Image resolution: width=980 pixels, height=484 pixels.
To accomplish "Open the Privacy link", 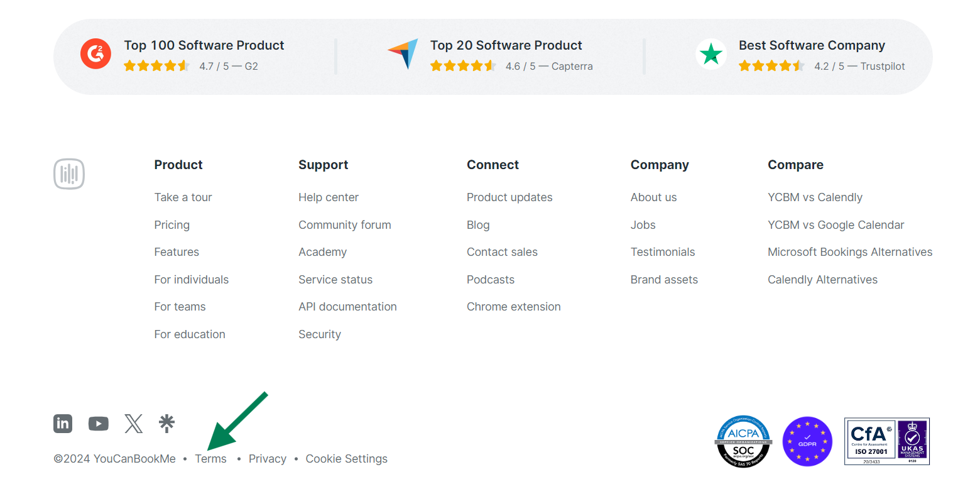I will point(268,459).
